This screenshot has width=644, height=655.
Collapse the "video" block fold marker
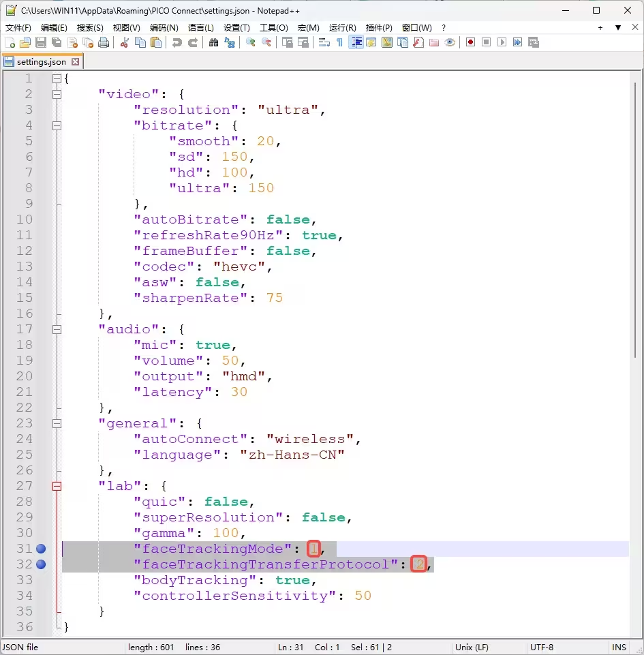(57, 94)
